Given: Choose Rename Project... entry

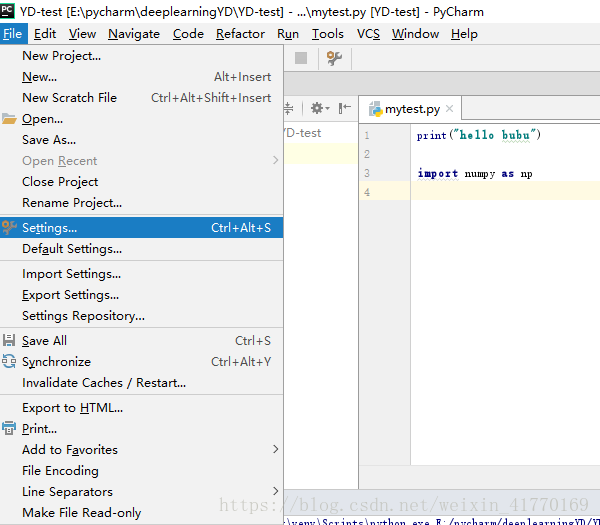Looking at the screenshot, I should click(x=142, y=202).
